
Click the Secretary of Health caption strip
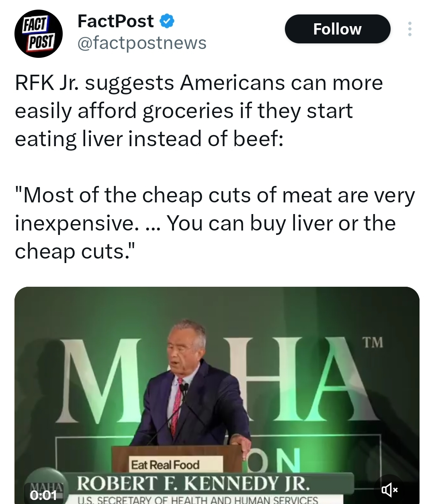pyautogui.click(x=197, y=500)
